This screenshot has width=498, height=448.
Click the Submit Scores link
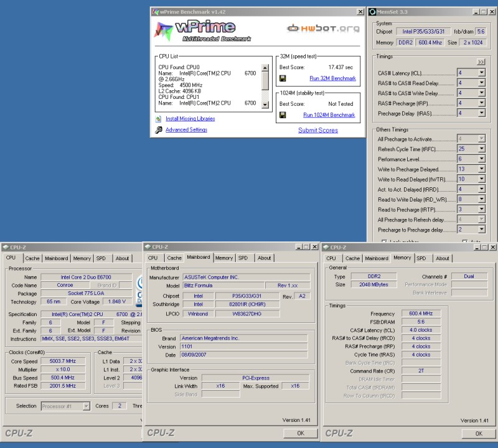tap(318, 130)
